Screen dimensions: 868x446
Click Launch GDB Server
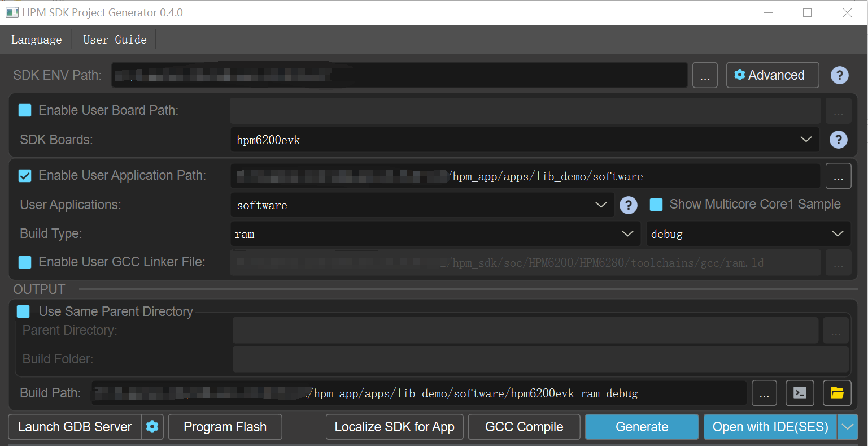(x=75, y=427)
